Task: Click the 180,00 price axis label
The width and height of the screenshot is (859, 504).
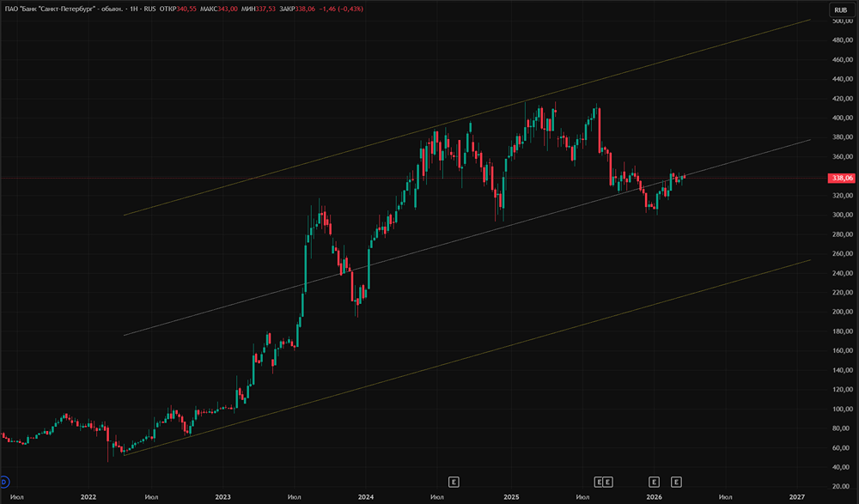Action: click(842, 331)
